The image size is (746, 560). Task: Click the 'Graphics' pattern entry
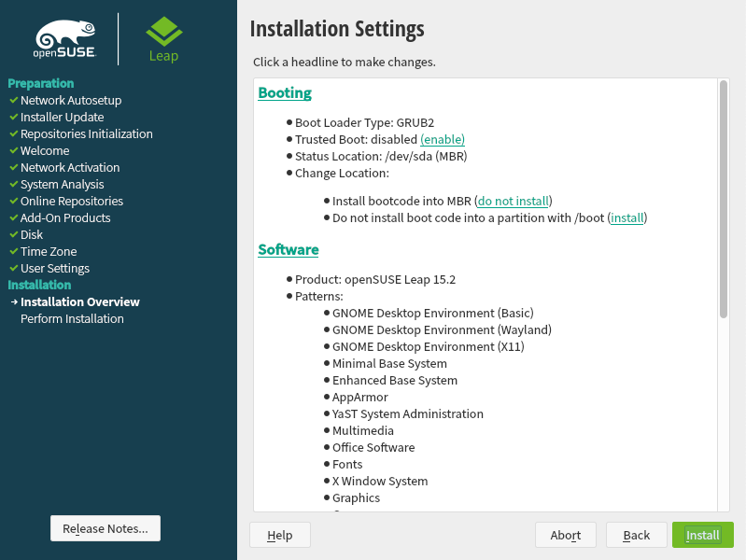click(357, 497)
